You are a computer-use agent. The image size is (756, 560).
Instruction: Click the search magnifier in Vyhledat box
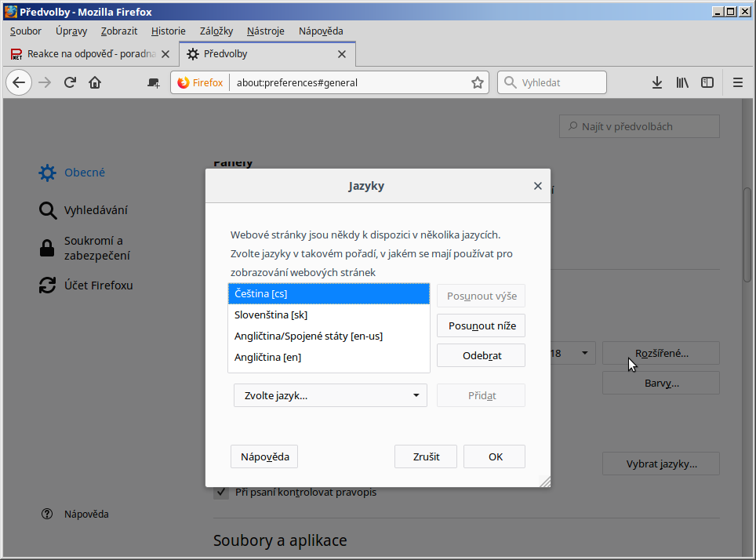pyautogui.click(x=510, y=82)
